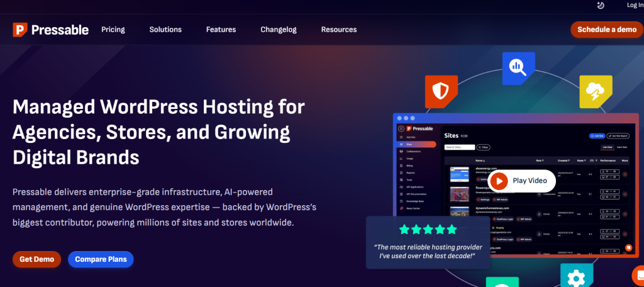This screenshot has height=287, width=644.
Task: Click the yellow cloud lightning icon
Action: pos(596,91)
